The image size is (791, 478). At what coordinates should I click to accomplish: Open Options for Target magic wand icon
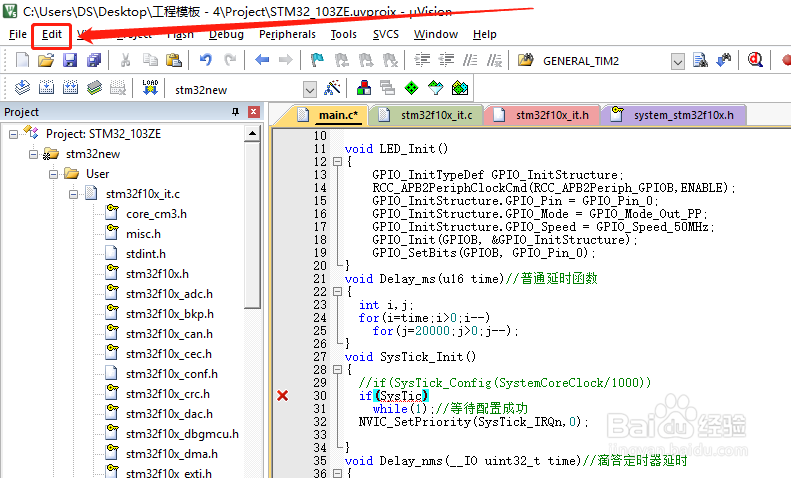click(332, 88)
